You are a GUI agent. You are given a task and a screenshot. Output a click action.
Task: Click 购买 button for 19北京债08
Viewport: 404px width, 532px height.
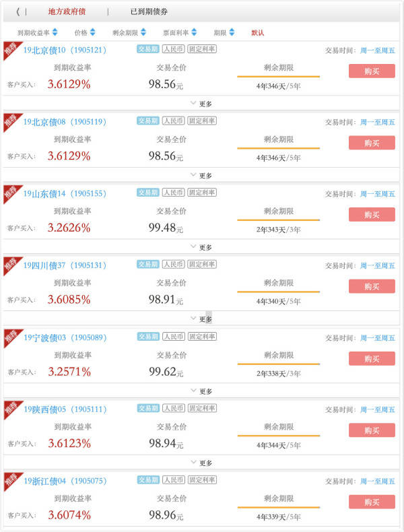(372, 143)
